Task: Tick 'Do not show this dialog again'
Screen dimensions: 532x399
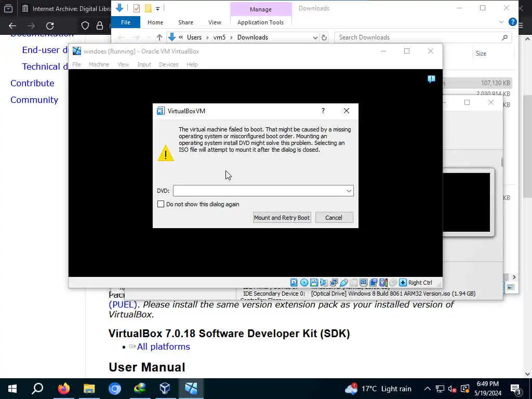Action: (x=161, y=204)
